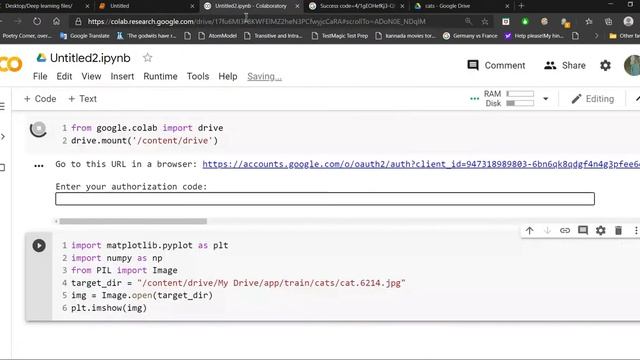The width and height of the screenshot is (640, 360).
Task: Open the File menu
Action: pos(40,76)
